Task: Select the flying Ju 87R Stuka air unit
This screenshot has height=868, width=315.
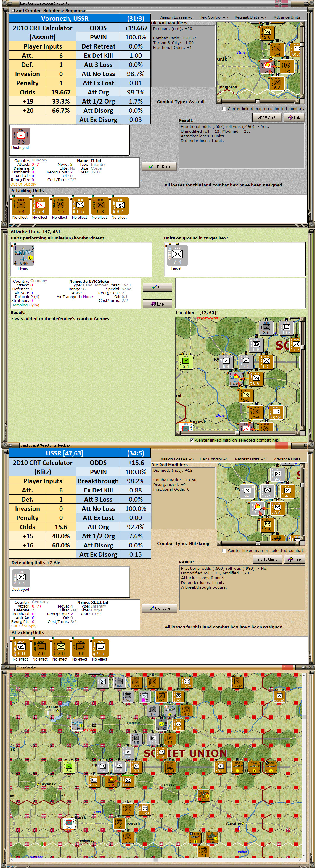Action: 24,255
